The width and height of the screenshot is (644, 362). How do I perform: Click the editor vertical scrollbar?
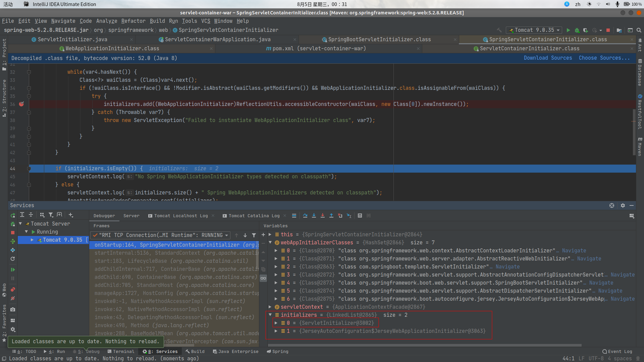634,131
